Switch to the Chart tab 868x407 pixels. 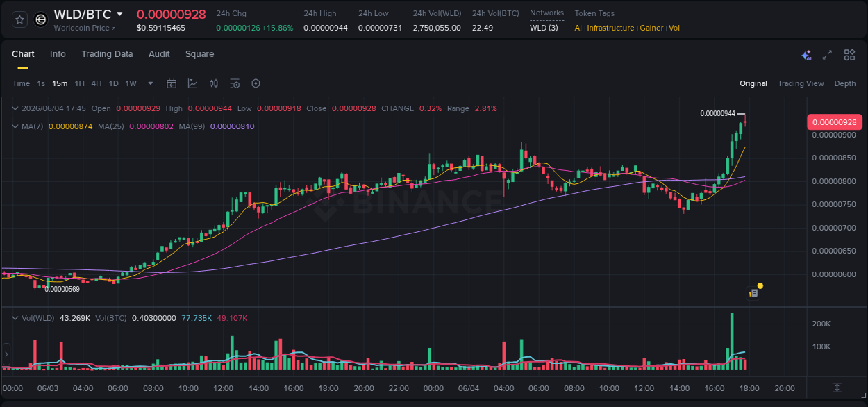(x=23, y=54)
